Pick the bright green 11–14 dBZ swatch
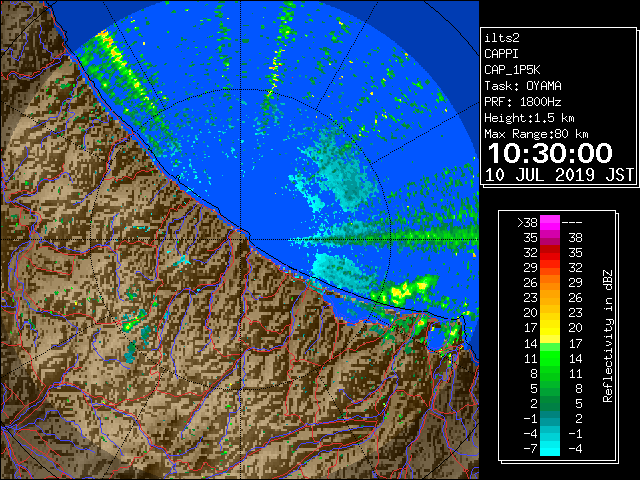This screenshot has width=640, height=480. [x=550, y=358]
